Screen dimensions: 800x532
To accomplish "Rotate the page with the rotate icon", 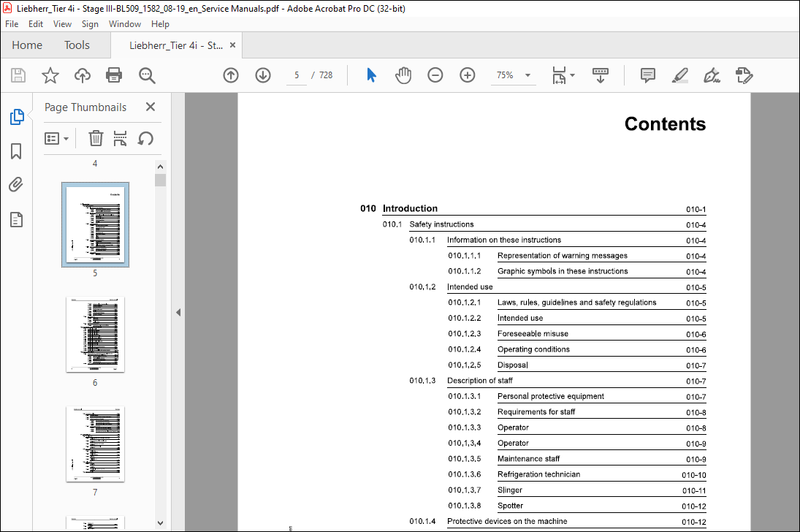I will [145, 138].
